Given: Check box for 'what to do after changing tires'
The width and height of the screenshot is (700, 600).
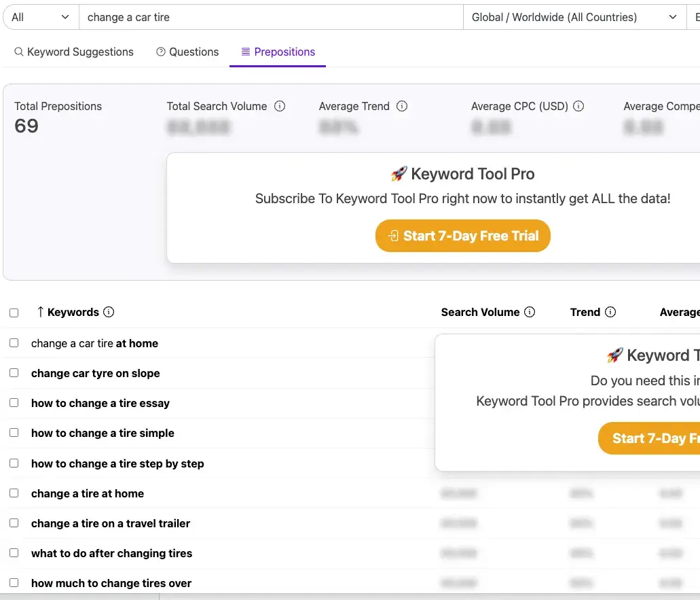Looking at the screenshot, I should click(x=14, y=553).
